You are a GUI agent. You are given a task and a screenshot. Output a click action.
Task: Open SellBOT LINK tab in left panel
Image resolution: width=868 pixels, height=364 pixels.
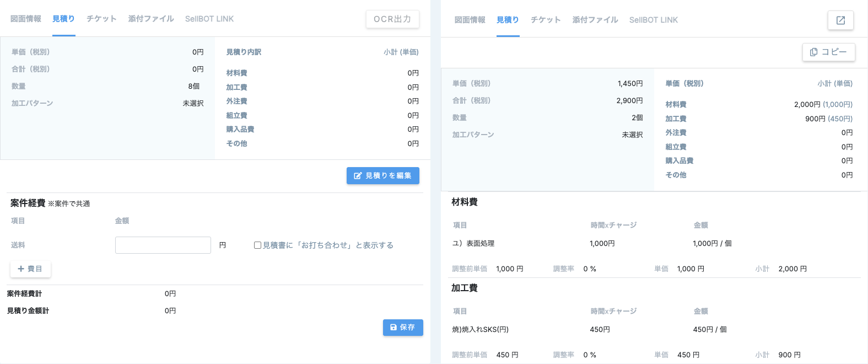point(209,19)
